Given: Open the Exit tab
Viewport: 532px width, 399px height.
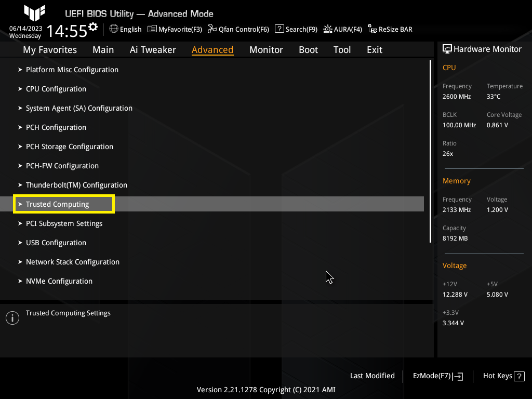Looking at the screenshot, I should 375,50.
